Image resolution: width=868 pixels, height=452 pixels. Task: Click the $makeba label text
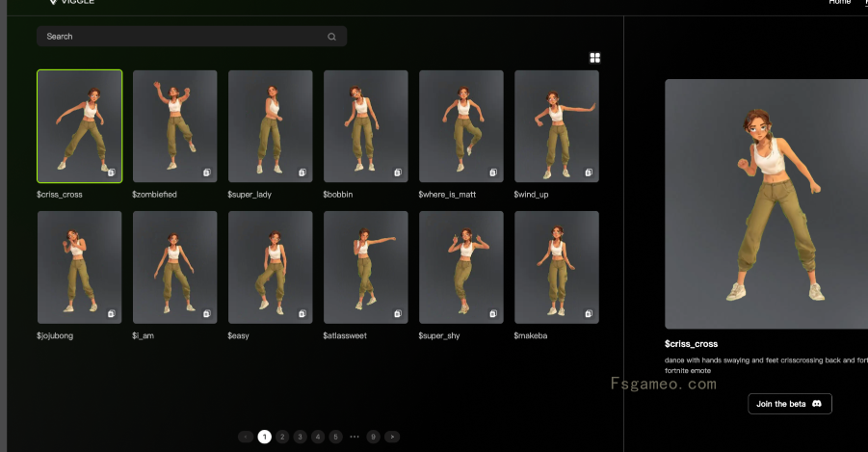point(530,335)
